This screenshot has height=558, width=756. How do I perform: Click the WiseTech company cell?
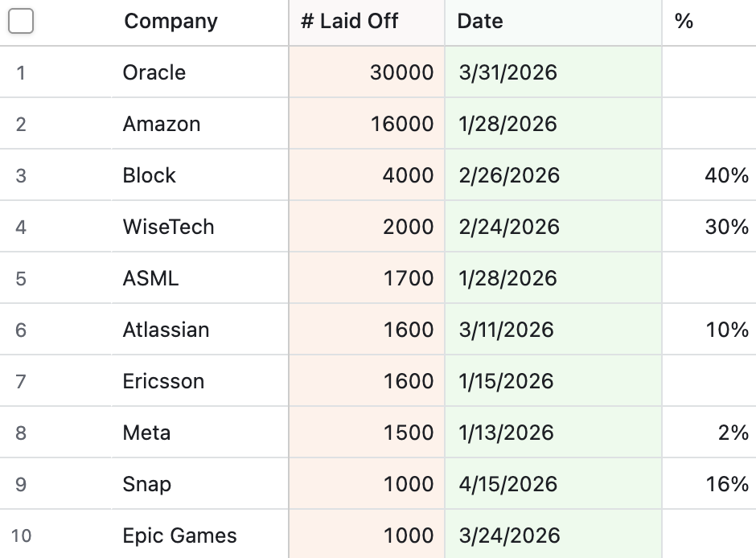point(168,227)
